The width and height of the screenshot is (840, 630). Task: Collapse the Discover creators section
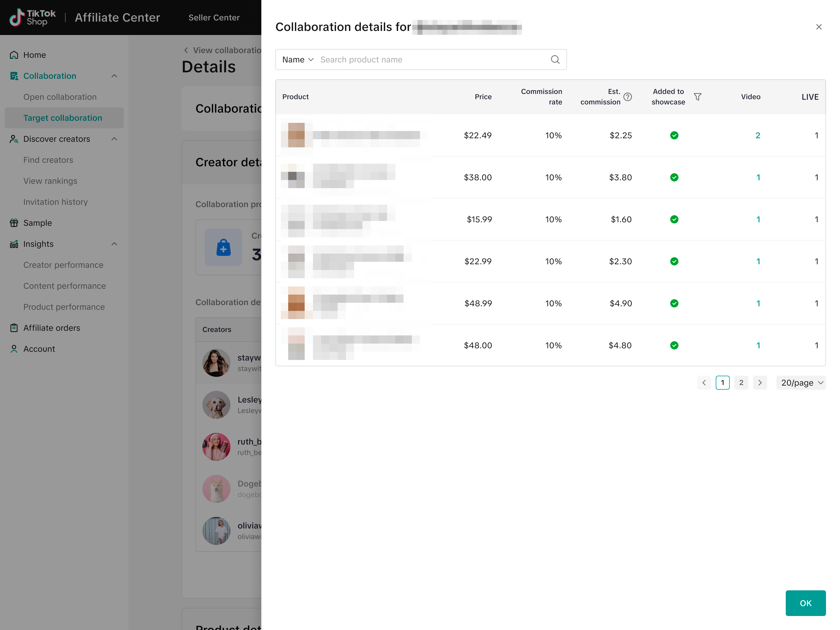tap(114, 139)
